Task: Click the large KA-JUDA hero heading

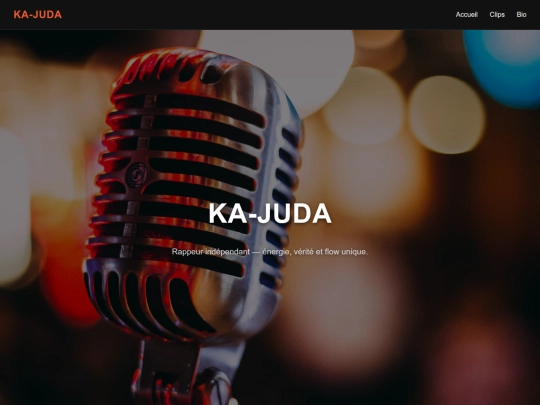Action: [x=270, y=214]
